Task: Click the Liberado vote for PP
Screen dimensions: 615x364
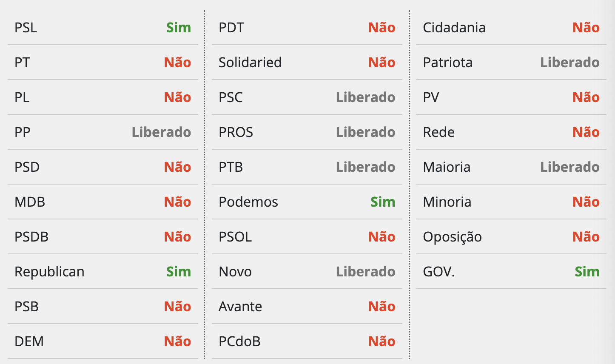Action: [x=161, y=132]
